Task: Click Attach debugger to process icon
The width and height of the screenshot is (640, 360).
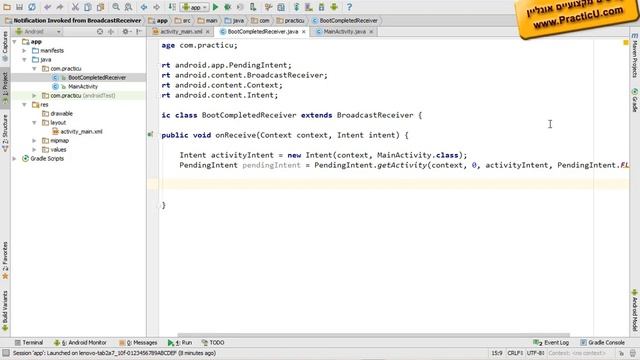Action: point(253,7)
